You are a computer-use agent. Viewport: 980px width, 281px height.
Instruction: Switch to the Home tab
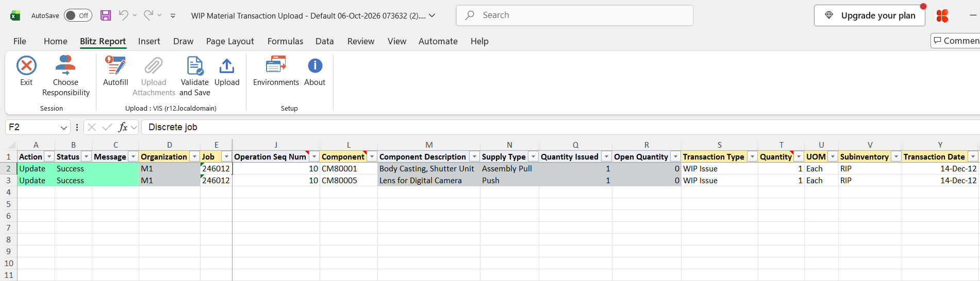(56, 41)
